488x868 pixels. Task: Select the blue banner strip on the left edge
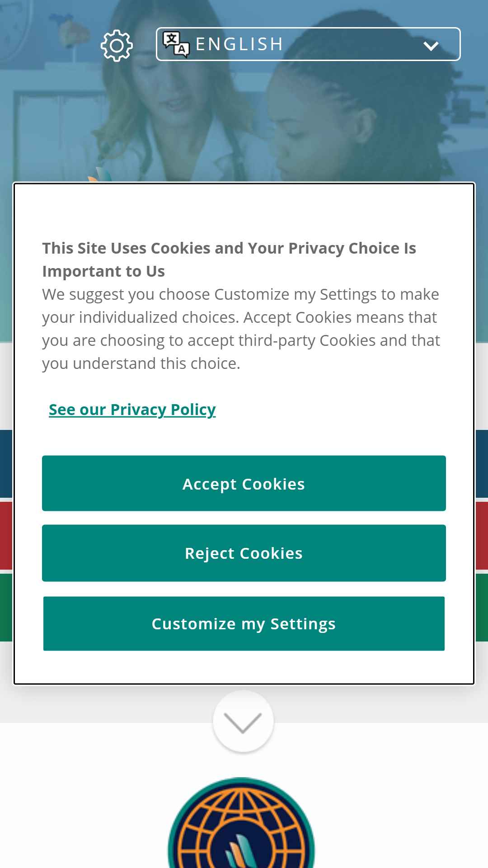tap(6, 464)
